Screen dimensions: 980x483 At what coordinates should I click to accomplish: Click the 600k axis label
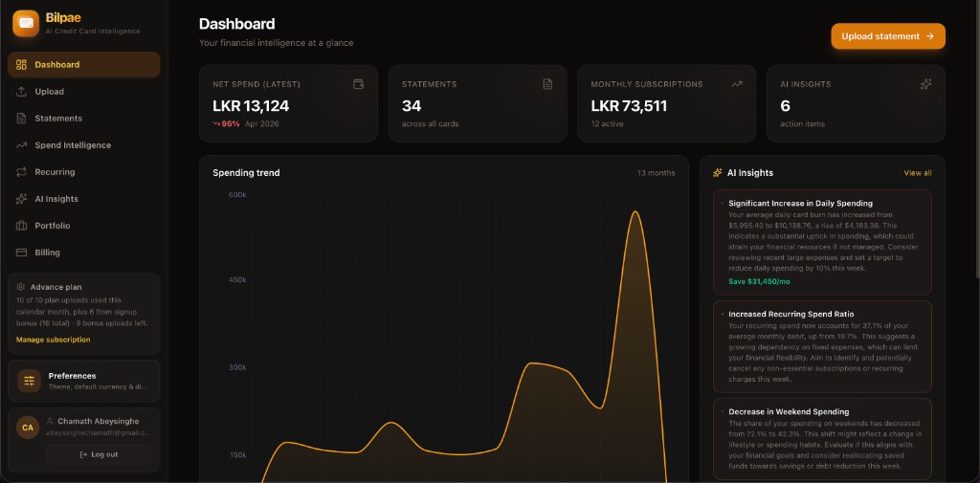tap(237, 195)
